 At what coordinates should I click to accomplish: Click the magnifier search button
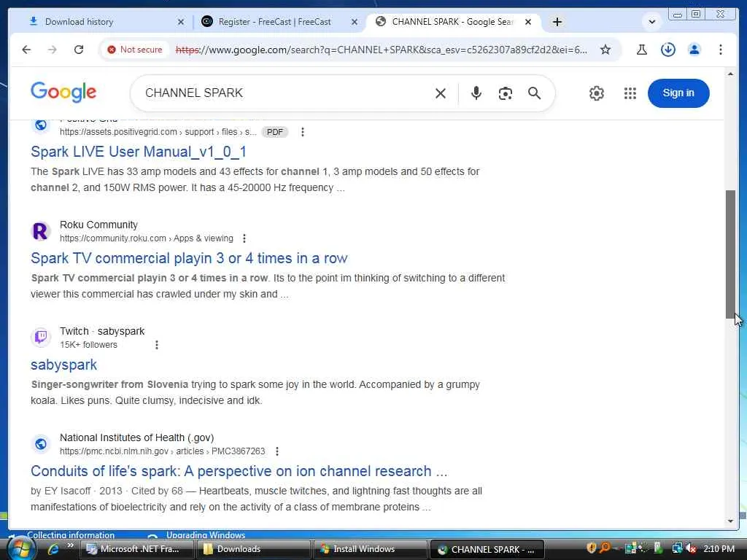[x=535, y=93]
